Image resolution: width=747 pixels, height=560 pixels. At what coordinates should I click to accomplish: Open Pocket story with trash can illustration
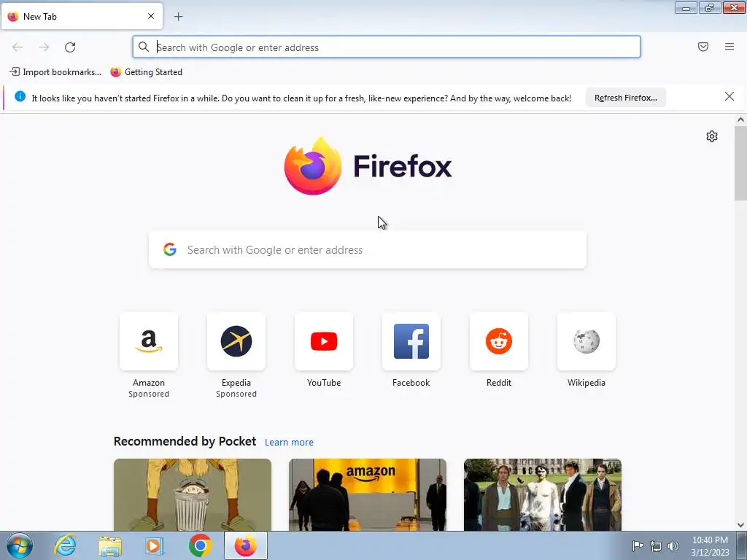click(193, 495)
